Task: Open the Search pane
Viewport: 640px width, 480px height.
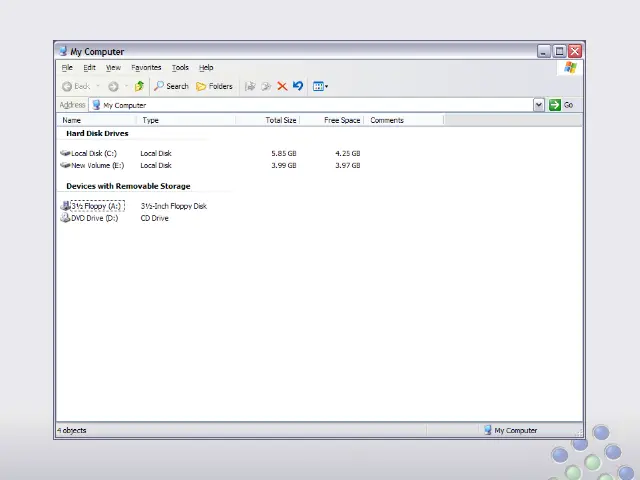Action: pos(171,86)
